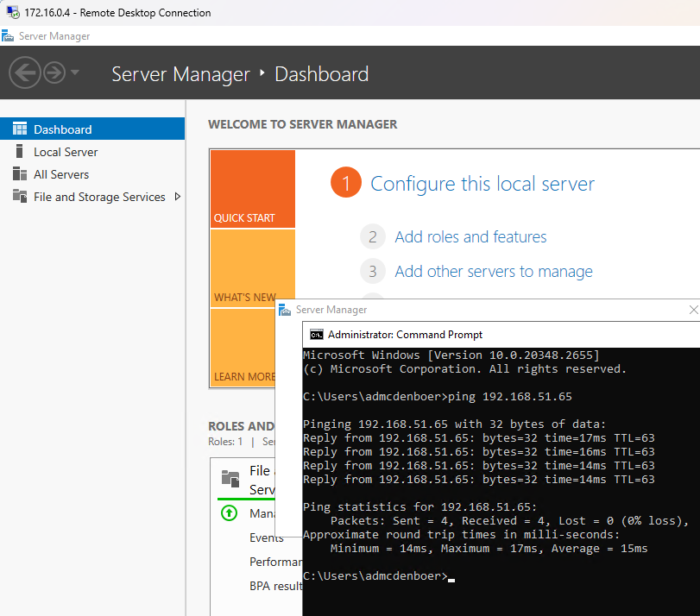700x616 pixels.
Task: Open Local Server in the sidebar
Action: [x=66, y=152]
